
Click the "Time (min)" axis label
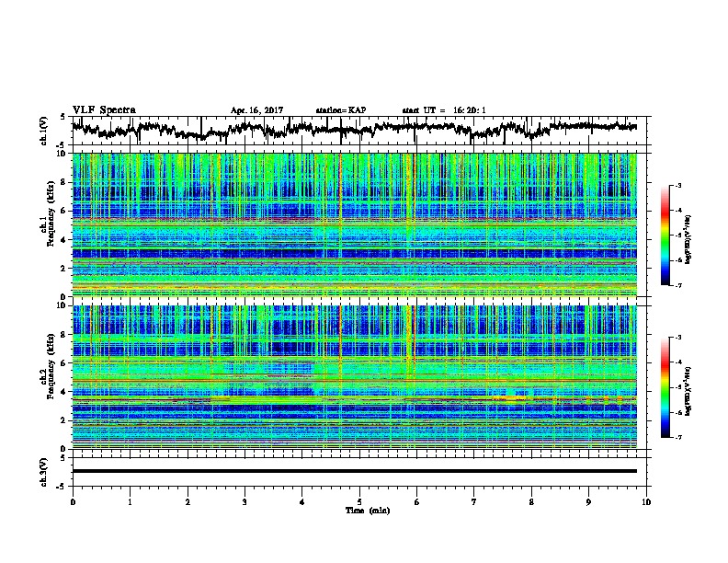368,511
